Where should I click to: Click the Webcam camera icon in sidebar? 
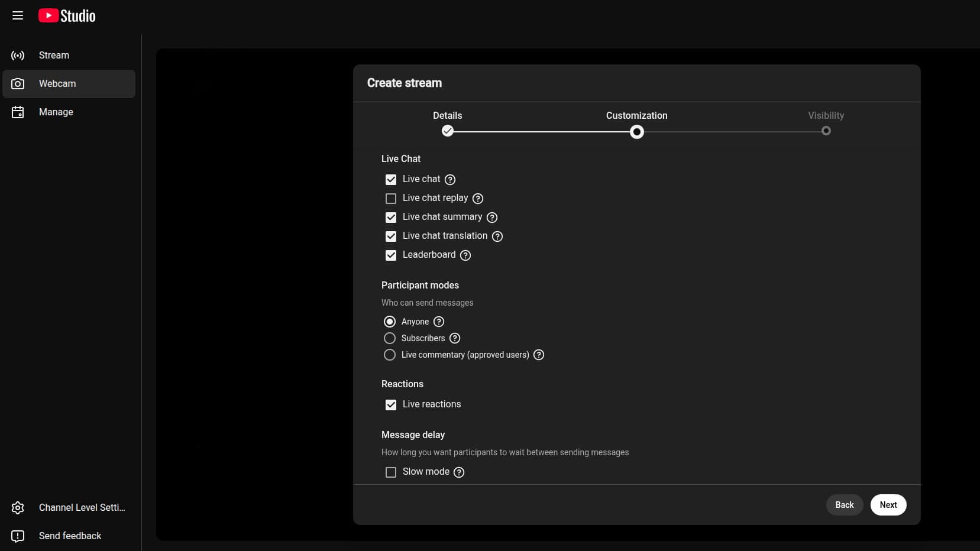click(x=18, y=84)
